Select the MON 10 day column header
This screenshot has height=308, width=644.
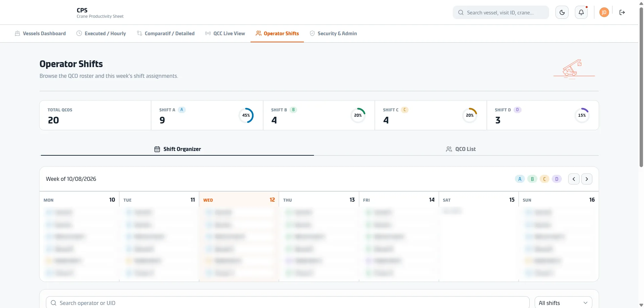tap(79, 200)
